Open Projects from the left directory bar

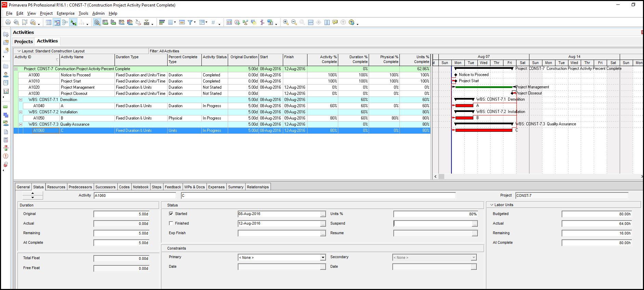click(6, 66)
